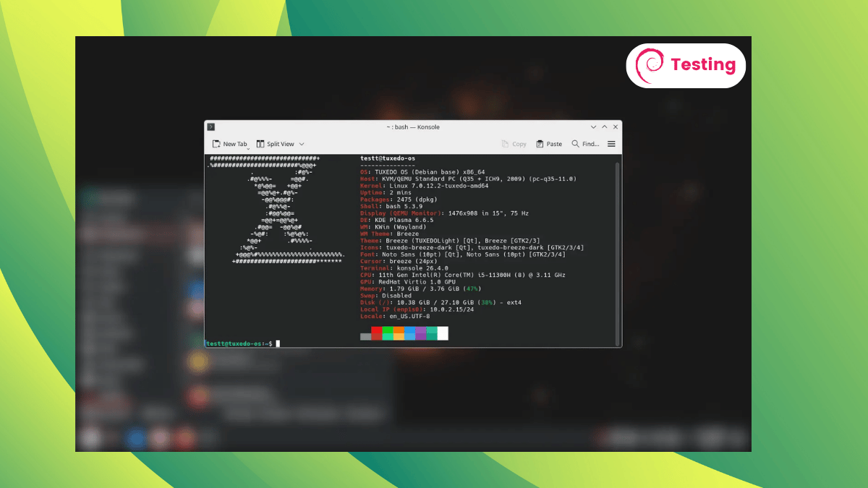The image size is (868, 488).
Task: Click the "Local IP (enp1s0): 10.0.2.15/24" line
Action: point(417,309)
